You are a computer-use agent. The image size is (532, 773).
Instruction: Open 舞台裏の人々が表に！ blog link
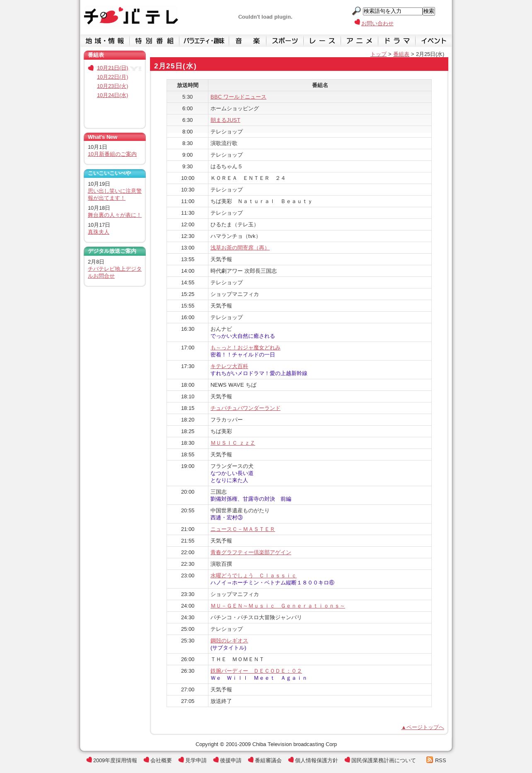point(115,215)
